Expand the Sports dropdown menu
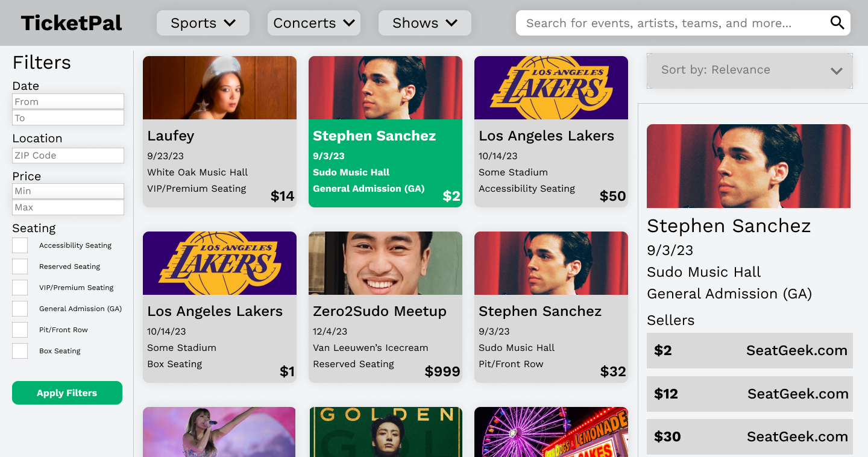 203,23
